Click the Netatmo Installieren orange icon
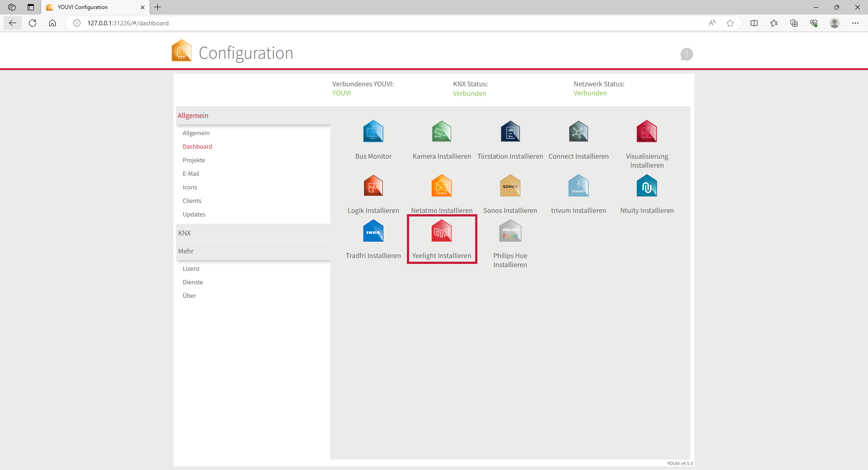 pyautogui.click(x=442, y=186)
